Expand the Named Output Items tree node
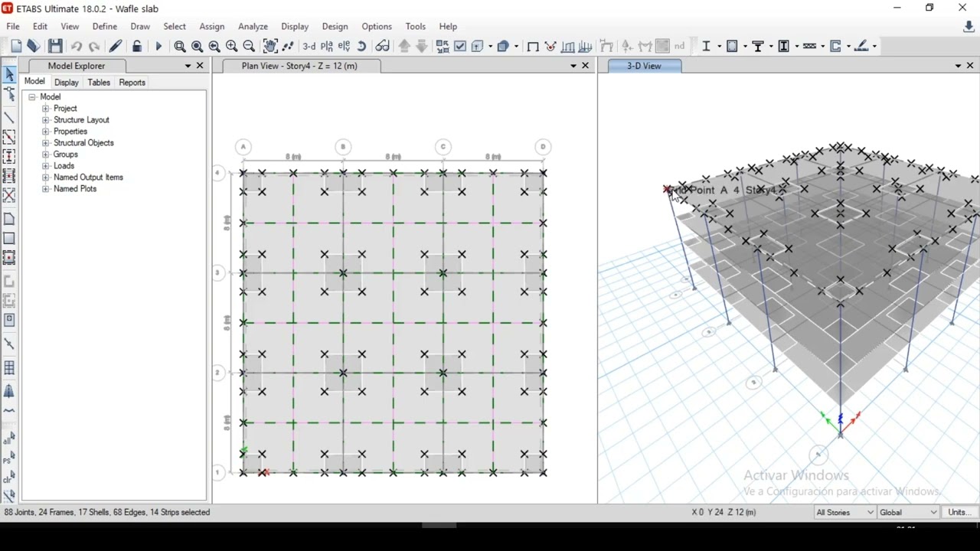The image size is (980, 551). coord(46,178)
